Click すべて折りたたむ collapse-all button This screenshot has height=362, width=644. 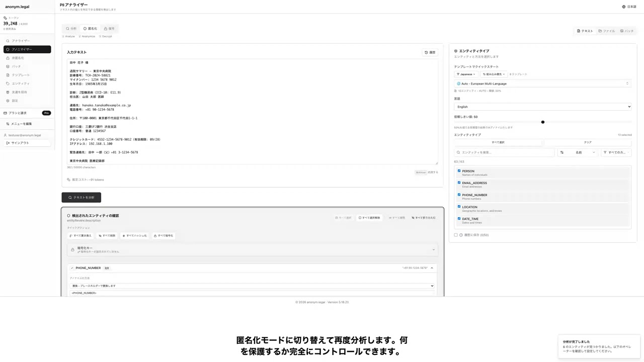click(424, 218)
